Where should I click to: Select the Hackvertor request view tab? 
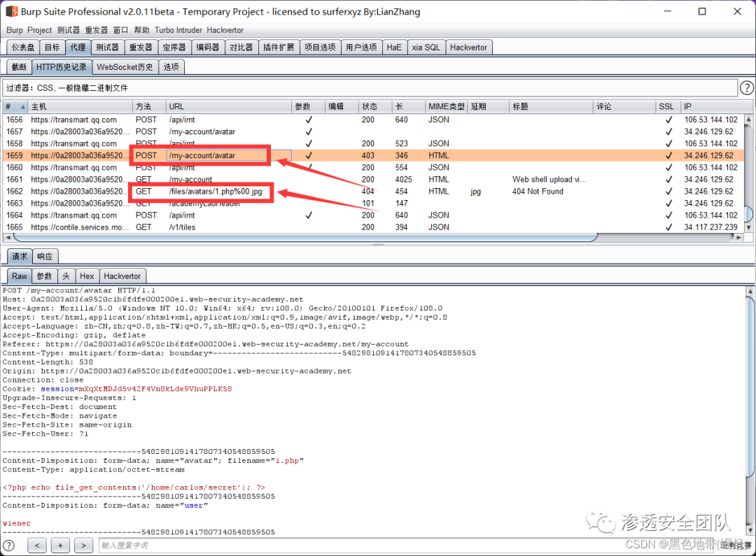122,276
